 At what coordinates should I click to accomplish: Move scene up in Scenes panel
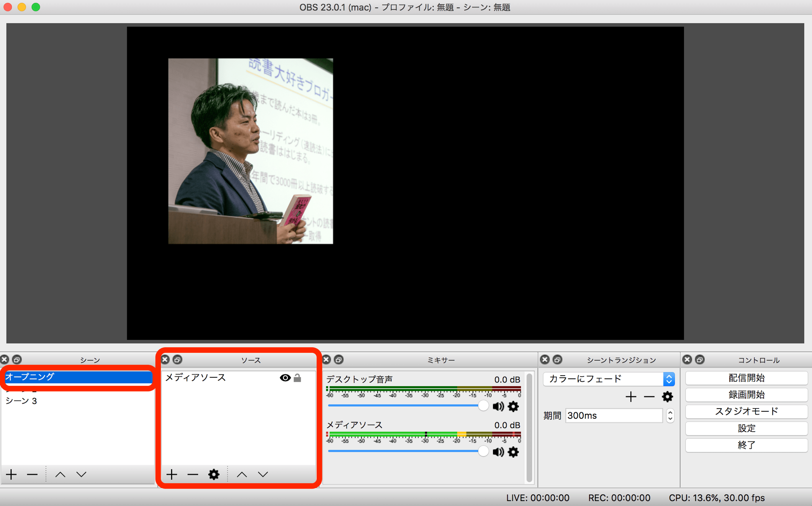pyautogui.click(x=60, y=474)
